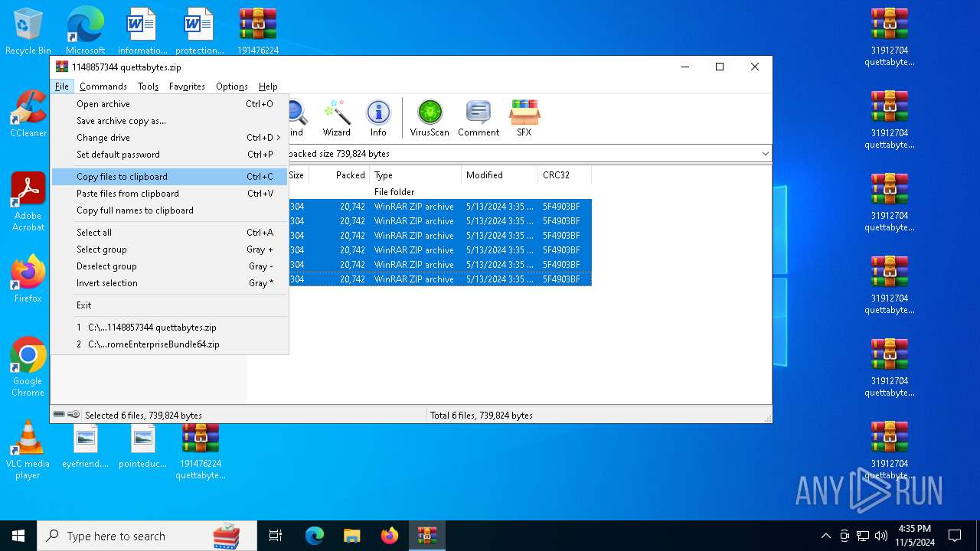The height and width of the screenshot is (551, 980).
Task: Click 'Select all' in File menu
Action: [169, 233]
